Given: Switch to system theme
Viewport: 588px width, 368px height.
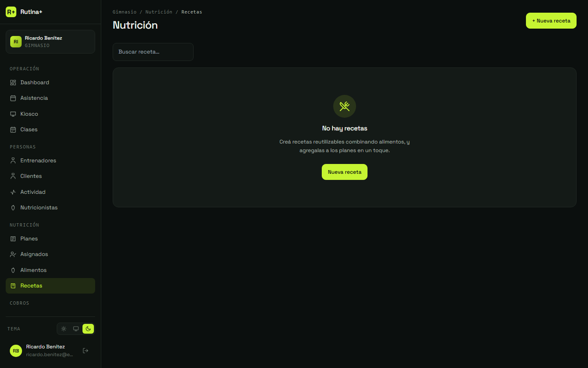Looking at the screenshot, I should click(76, 329).
